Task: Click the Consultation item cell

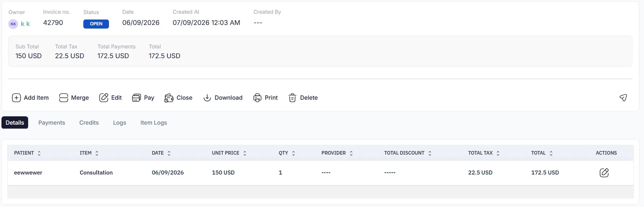Action: click(x=96, y=173)
